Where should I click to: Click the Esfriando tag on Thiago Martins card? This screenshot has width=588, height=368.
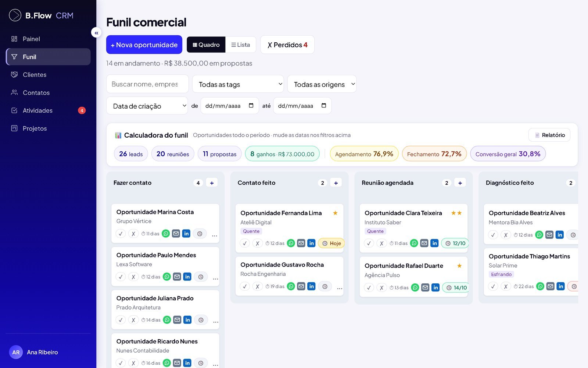pos(501,275)
